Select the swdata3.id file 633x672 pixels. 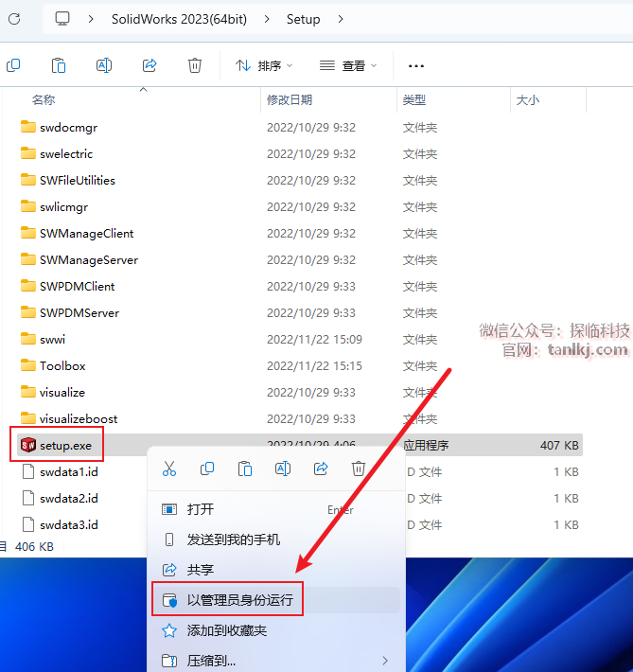point(68,525)
